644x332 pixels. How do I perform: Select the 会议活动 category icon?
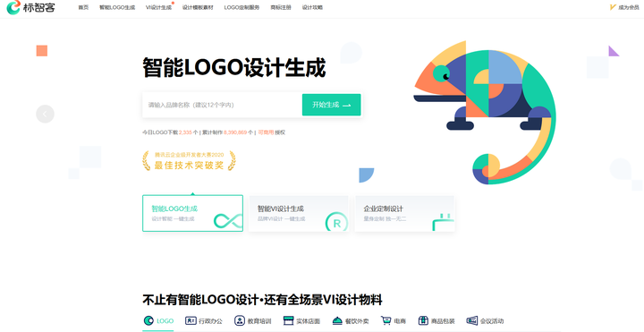(x=472, y=321)
